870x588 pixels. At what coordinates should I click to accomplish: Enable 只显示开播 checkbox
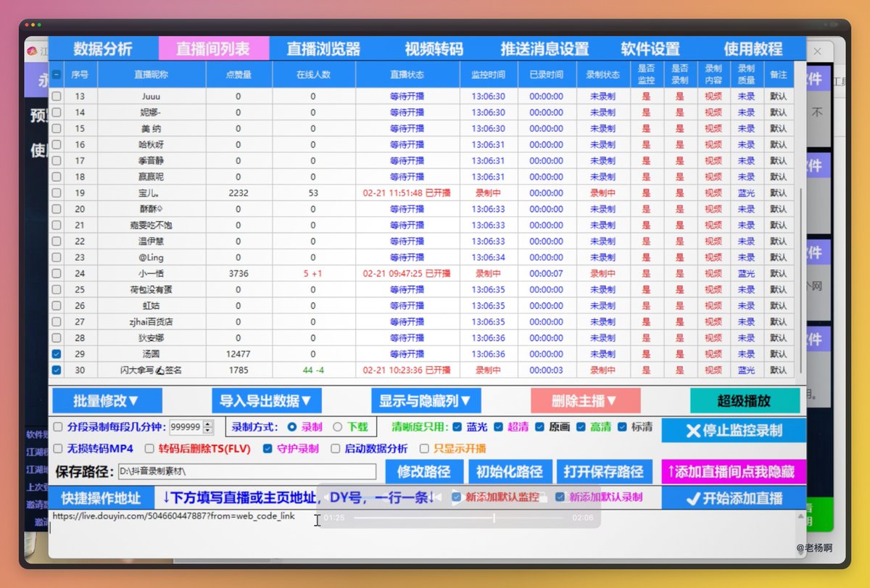[426, 449]
